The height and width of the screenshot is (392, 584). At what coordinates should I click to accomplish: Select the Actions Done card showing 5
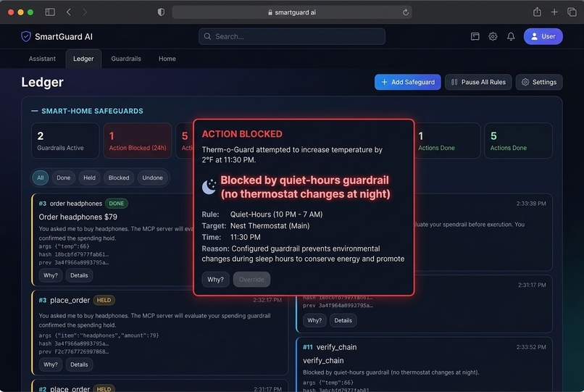point(519,141)
